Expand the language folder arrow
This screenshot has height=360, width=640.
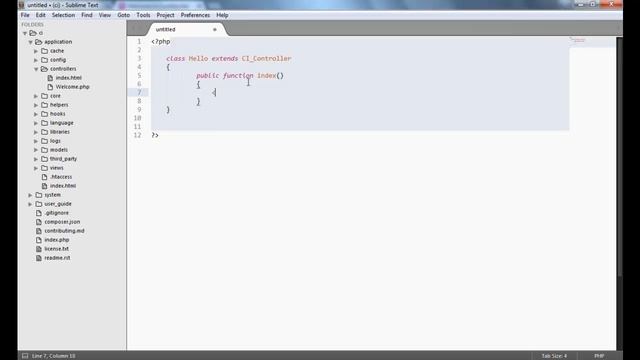[36, 123]
